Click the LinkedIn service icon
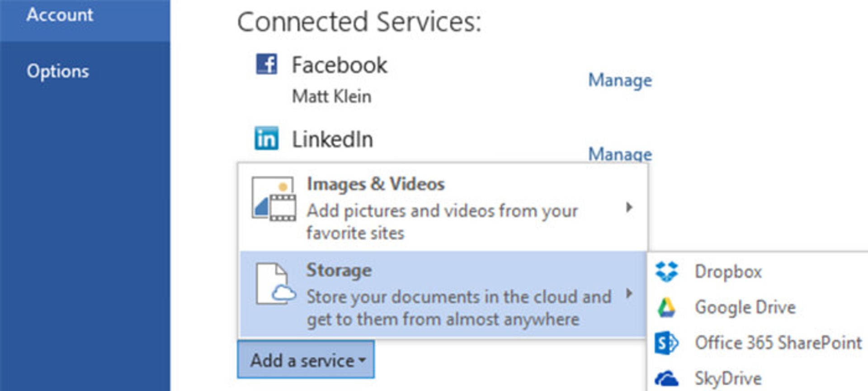868x391 pixels. [267, 139]
